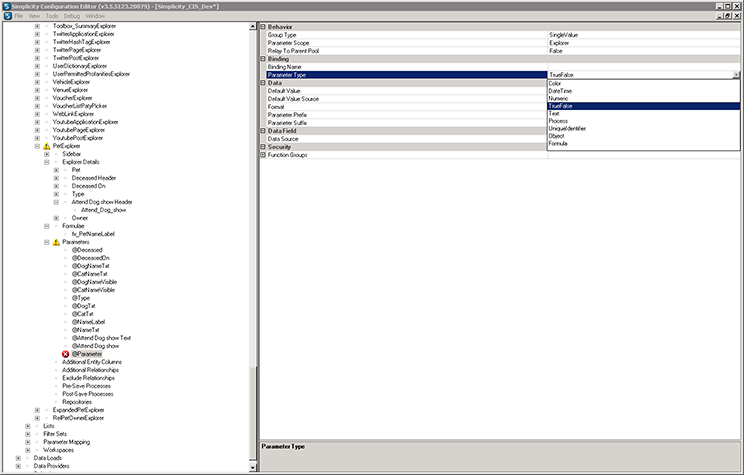Select the @CatNameVisible parameter

pyautogui.click(x=93, y=290)
